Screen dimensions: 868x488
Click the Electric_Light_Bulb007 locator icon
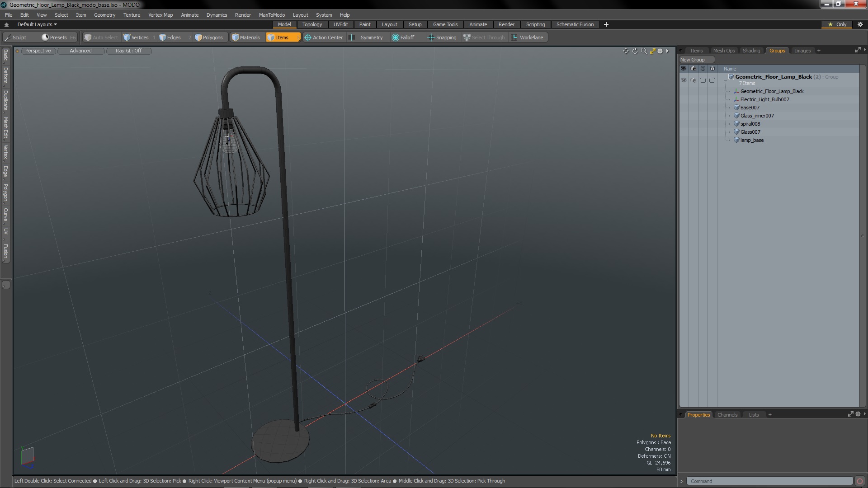(x=736, y=99)
